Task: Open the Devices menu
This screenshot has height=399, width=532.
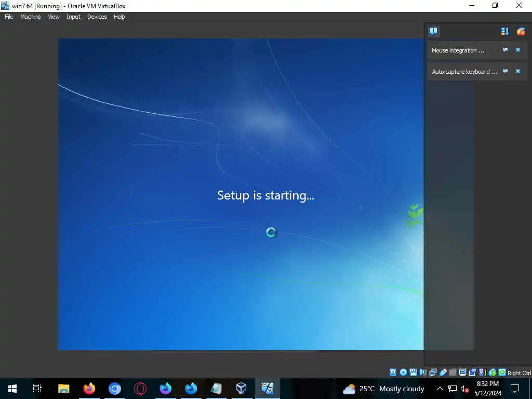Action: (97, 17)
